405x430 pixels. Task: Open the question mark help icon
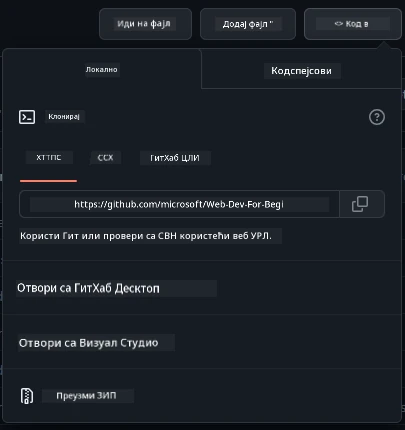point(377,117)
